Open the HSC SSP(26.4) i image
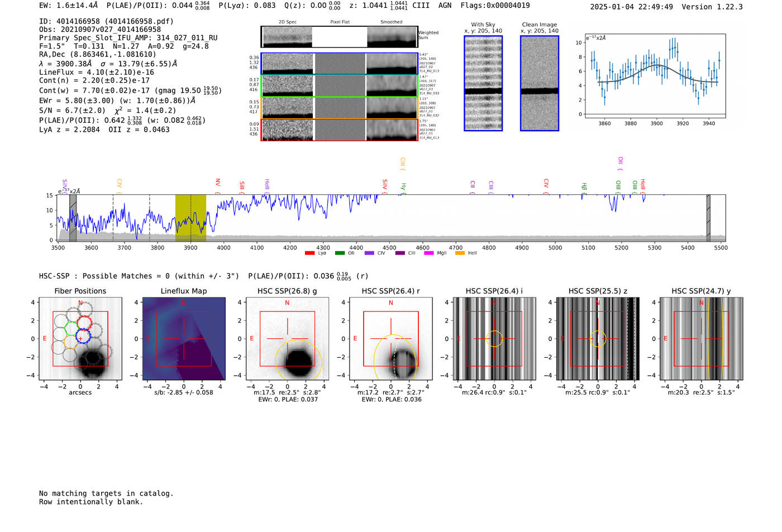 pyautogui.click(x=494, y=339)
